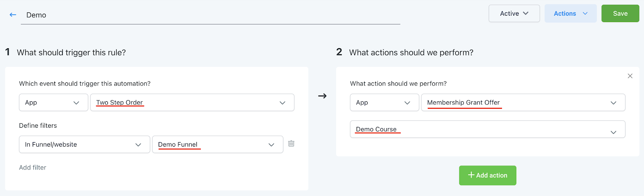Save the automation rule
This screenshot has height=196, width=644.
[620, 14]
